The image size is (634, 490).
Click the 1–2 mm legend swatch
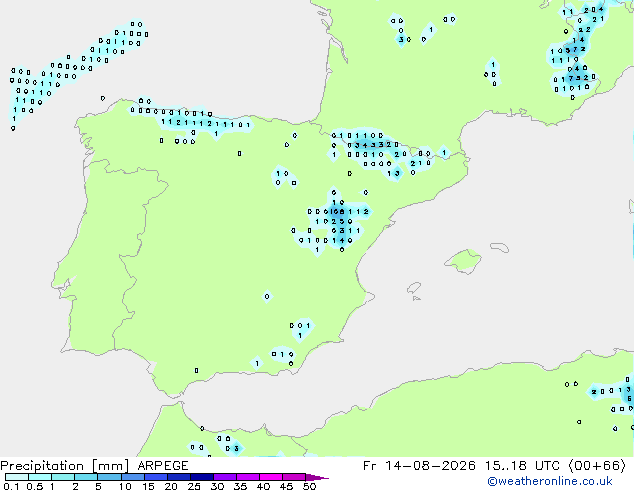63,477
